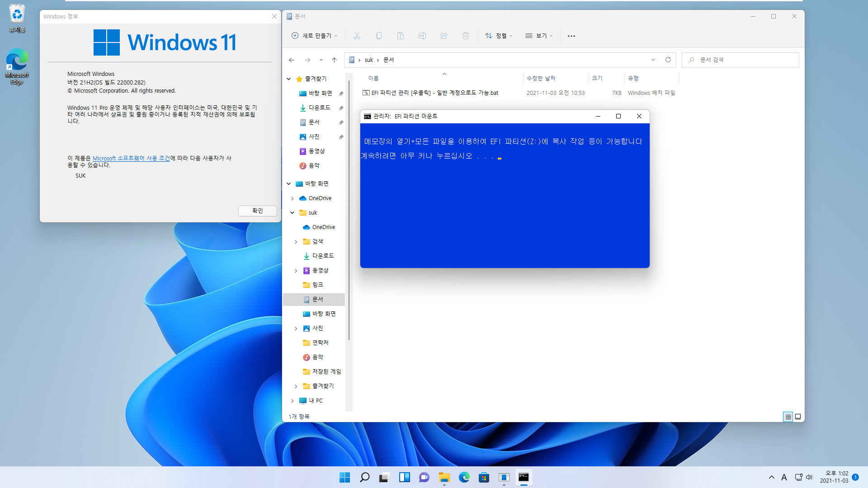
Task: Collapse the suk folder node
Action: 292,212
